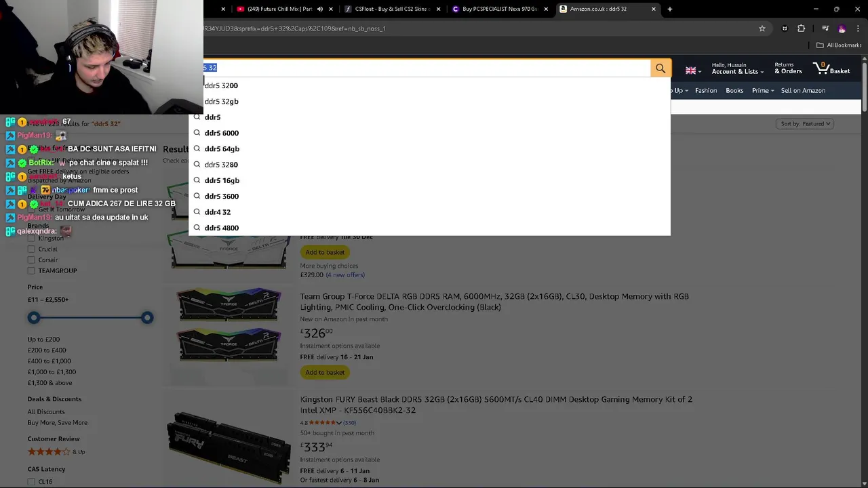
Task: Tick the Crucial brand checkbox
Action: 31,249
